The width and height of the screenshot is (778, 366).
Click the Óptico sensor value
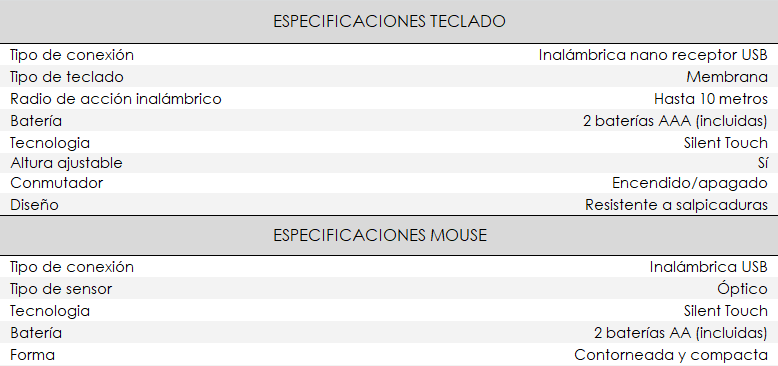pyautogui.click(x=742, y=288)
